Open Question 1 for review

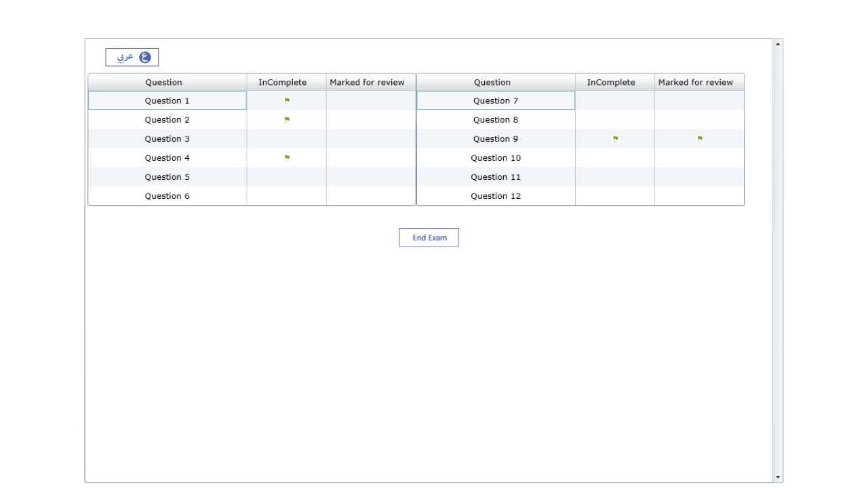point(166,100)
